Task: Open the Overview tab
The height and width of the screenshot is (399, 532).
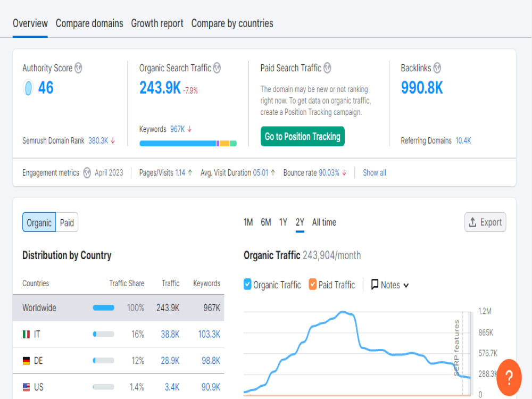Action: click(x=30, y=23)
